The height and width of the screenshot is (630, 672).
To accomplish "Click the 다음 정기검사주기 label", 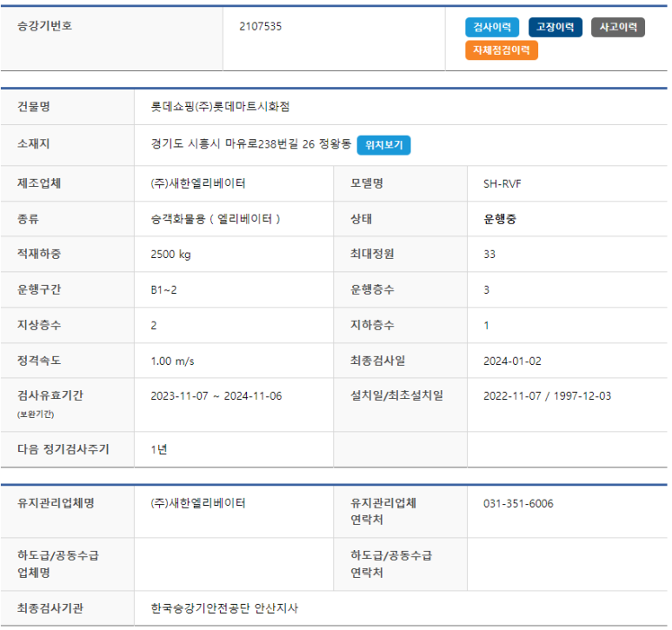I will (x=63, y=449).
